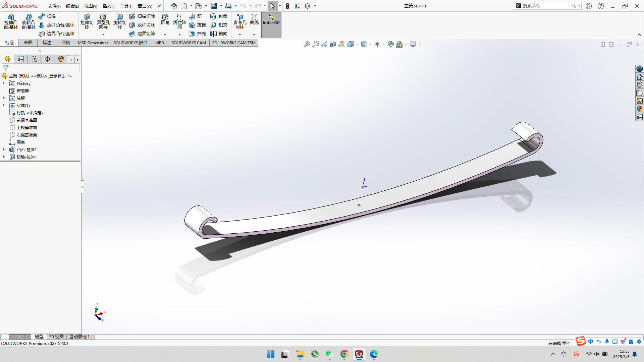Expand the 凸台-拉伸1 feature node
This screenshot has height=362, width=644.
coord(4,149)
